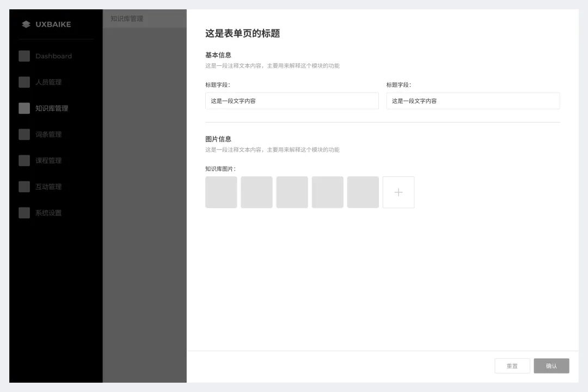This screenshot has height=392, width=588.
Task: Click the Dashboard sidebar icon
Action: pyautogui.click(x=24, y=56)
